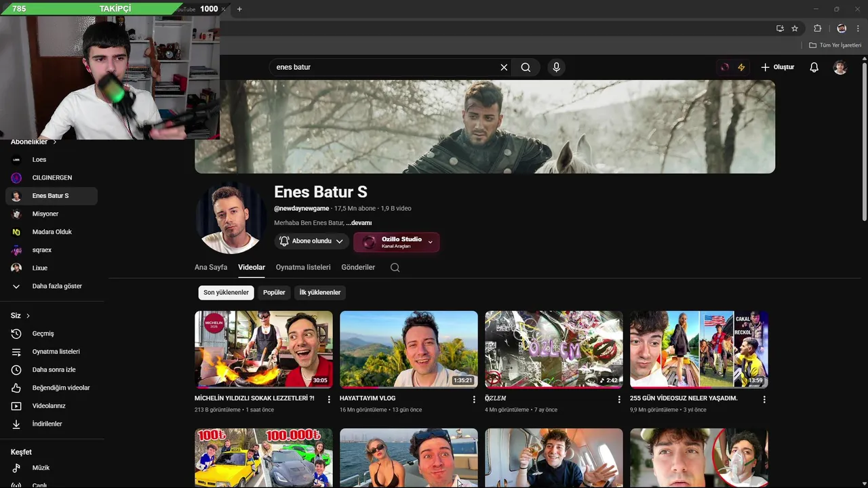Click the yellow lightning bolt extension icon
The height and width of the screenshot is (488, 868).
point(741,67)
